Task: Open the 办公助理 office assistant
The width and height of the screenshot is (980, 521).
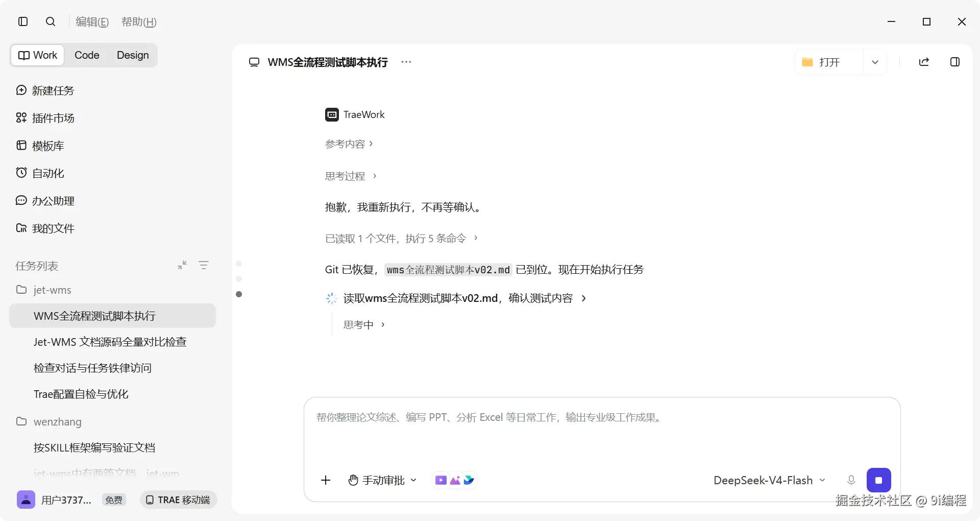Action: point(45,201)
